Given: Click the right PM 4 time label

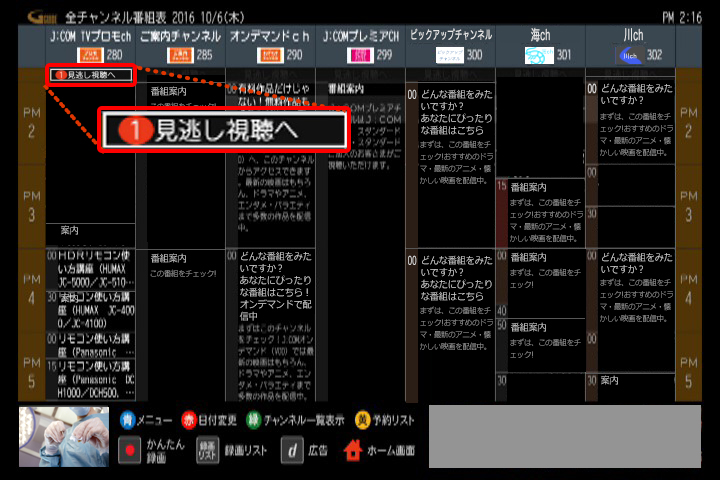Looking at the screenshot, I should (688, 290).
